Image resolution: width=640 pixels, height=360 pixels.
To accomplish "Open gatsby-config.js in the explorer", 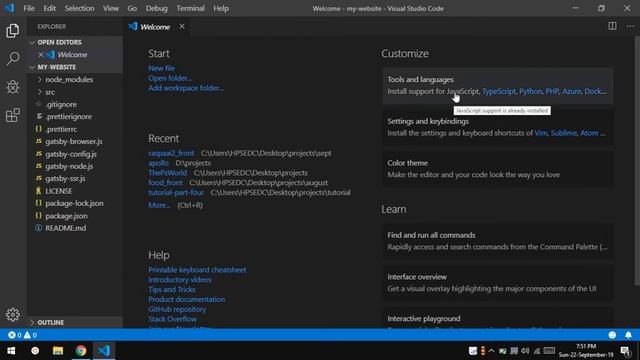I will click(71, 154).
